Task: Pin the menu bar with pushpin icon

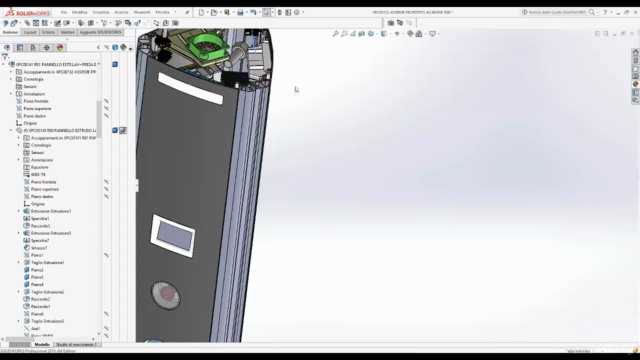Action: point(187,12)
